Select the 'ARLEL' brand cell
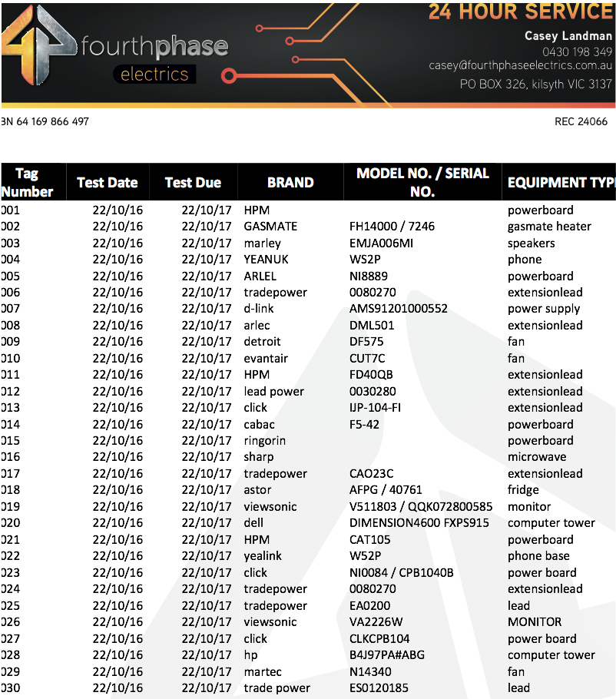The height and width of the screenshot is (699, 616). (x=260, y=277)
